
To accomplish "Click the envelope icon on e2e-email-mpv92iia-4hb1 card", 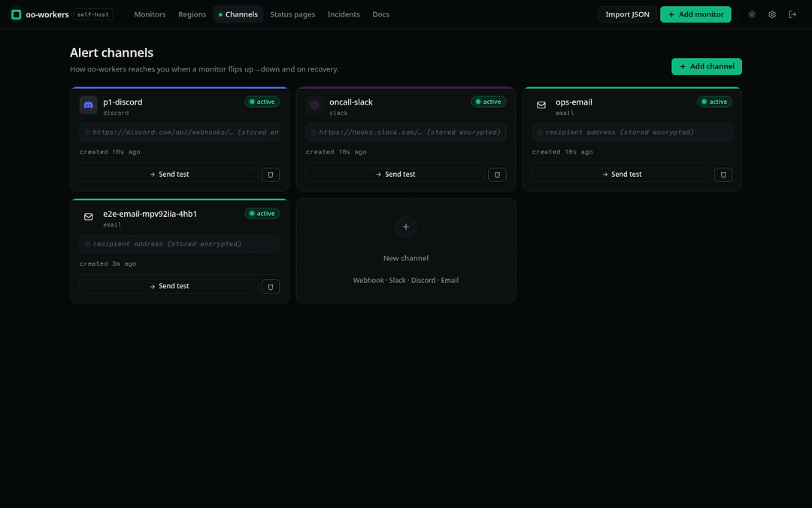I will click(89, 217).
